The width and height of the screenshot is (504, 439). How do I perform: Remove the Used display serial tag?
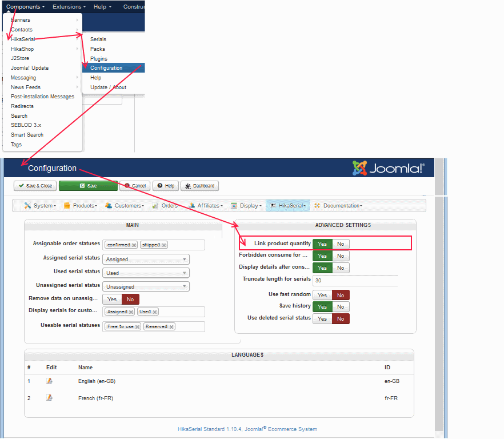point(155,312)
